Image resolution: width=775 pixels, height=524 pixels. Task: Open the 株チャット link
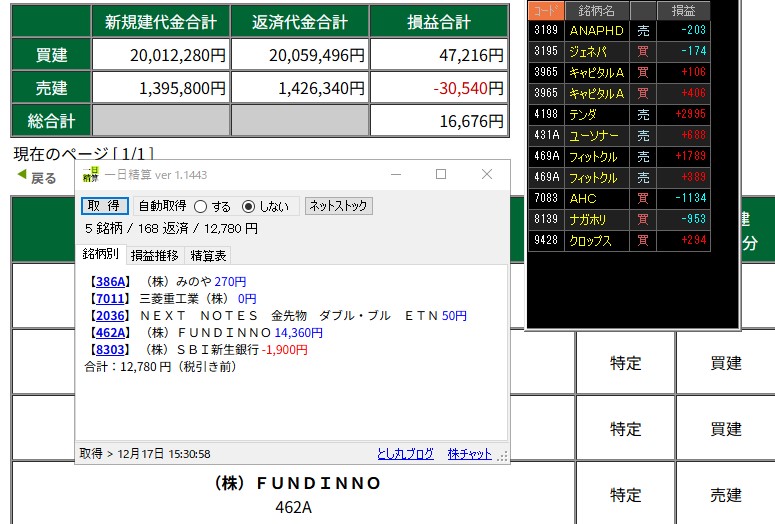point(469,454)
